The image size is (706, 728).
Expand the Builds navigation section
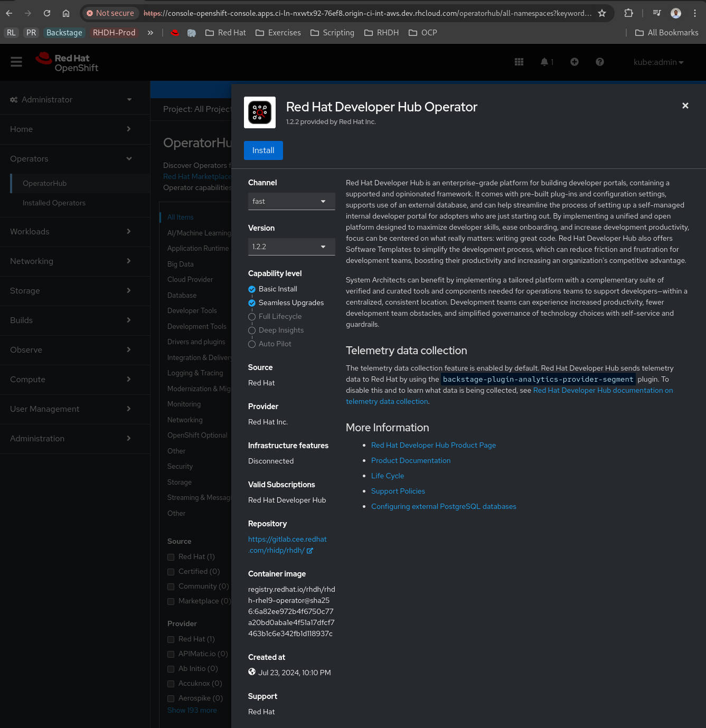(75, 320)
